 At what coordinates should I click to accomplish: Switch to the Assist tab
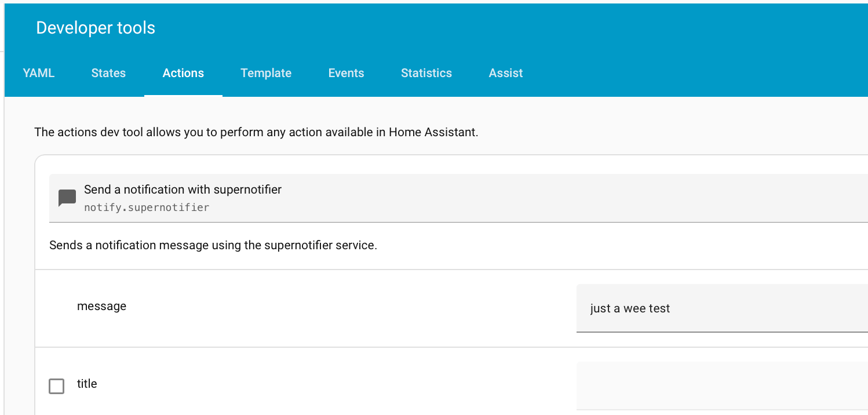pyautogui.click(x=505, y=72)
